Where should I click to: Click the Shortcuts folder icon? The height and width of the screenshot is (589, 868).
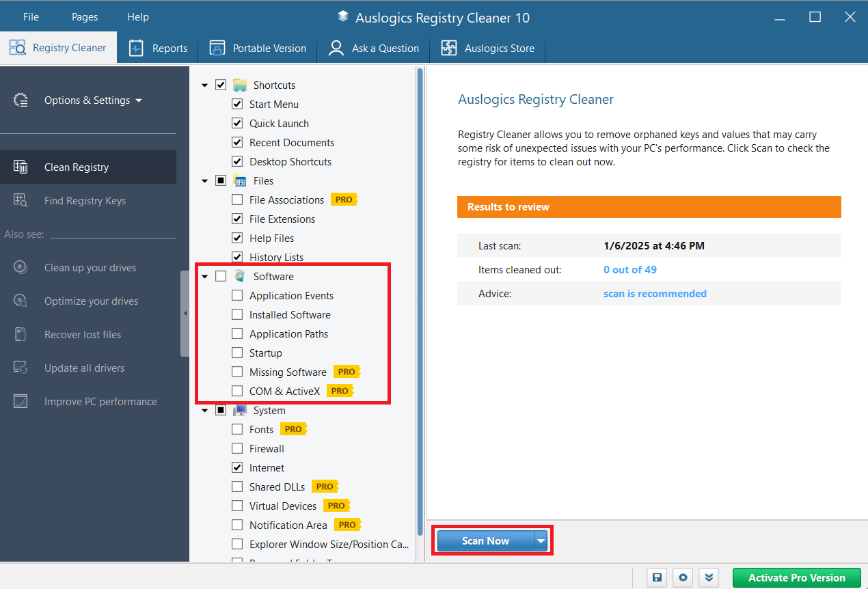(239, 85)
